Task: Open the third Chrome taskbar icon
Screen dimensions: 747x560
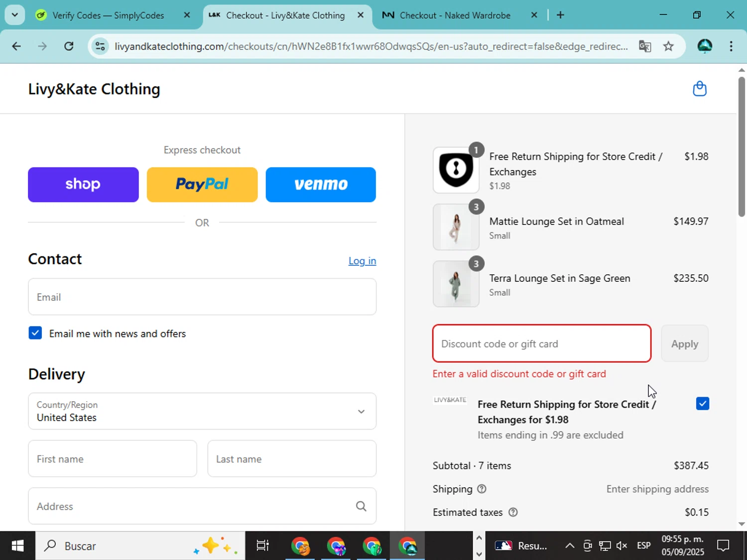Action: pyautogui.click(x=372, y=546)
